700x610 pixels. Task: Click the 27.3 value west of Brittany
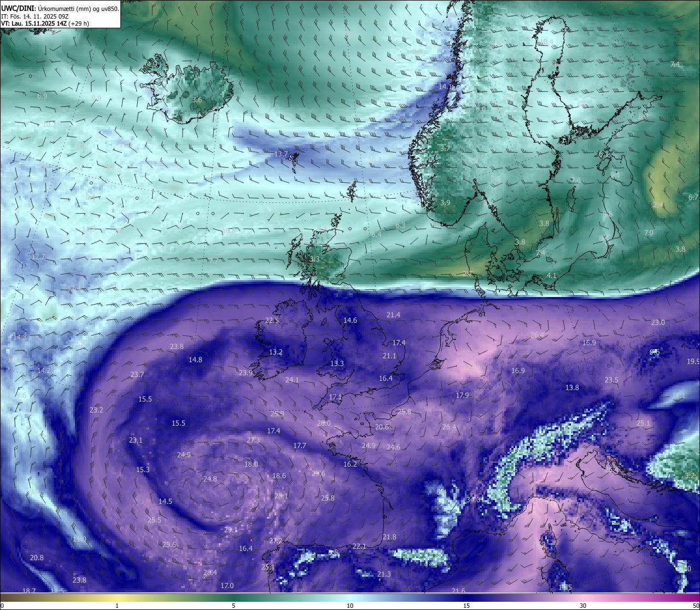click(253, 440)
